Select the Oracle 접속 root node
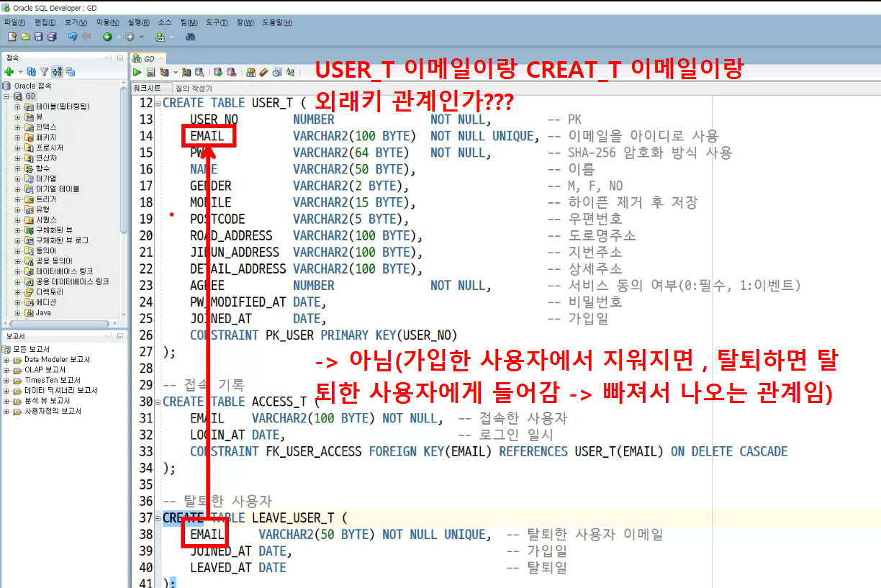Image resolution: width=881 pixels, height=588 pixels. click(x=32, y=86)
